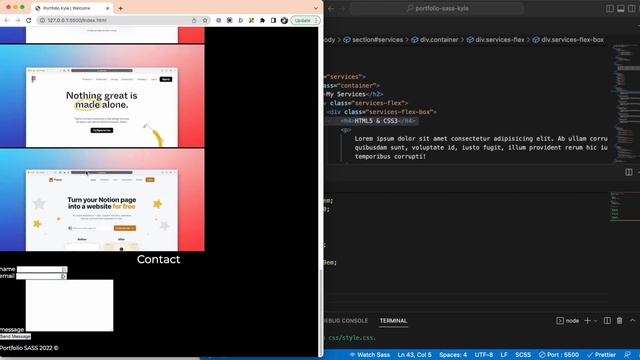This screenshot has width=640, height=360.
Task: Click the share icon in the address bar
Action: 194,20
